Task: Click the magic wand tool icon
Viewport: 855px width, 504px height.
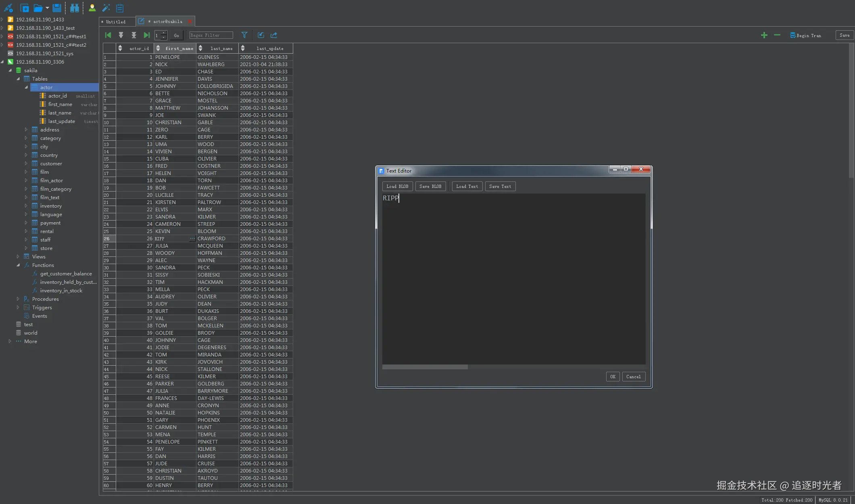Action: point(106,8)
